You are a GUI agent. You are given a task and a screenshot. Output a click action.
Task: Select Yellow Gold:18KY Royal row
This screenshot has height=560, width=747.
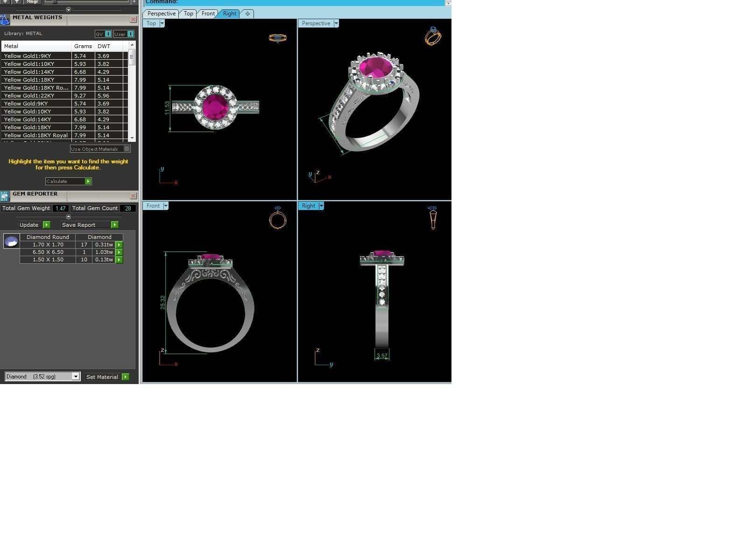64,135
